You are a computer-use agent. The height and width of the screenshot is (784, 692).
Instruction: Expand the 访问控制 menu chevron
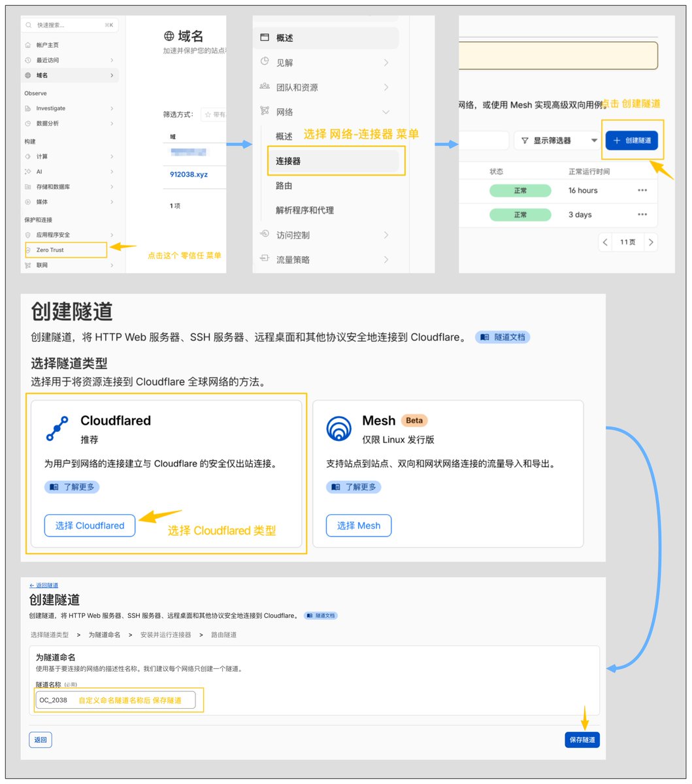pos(386,235)
